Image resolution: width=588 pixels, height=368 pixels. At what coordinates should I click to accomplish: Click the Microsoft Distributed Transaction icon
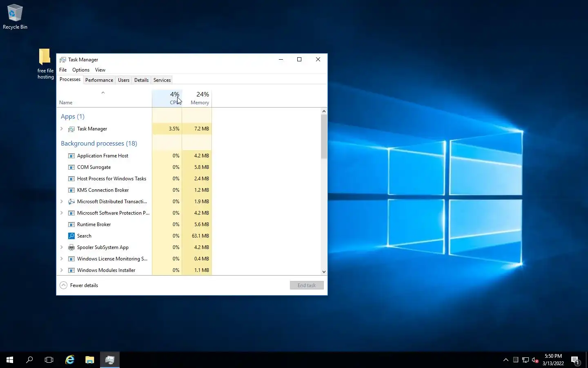pos(71,202)
